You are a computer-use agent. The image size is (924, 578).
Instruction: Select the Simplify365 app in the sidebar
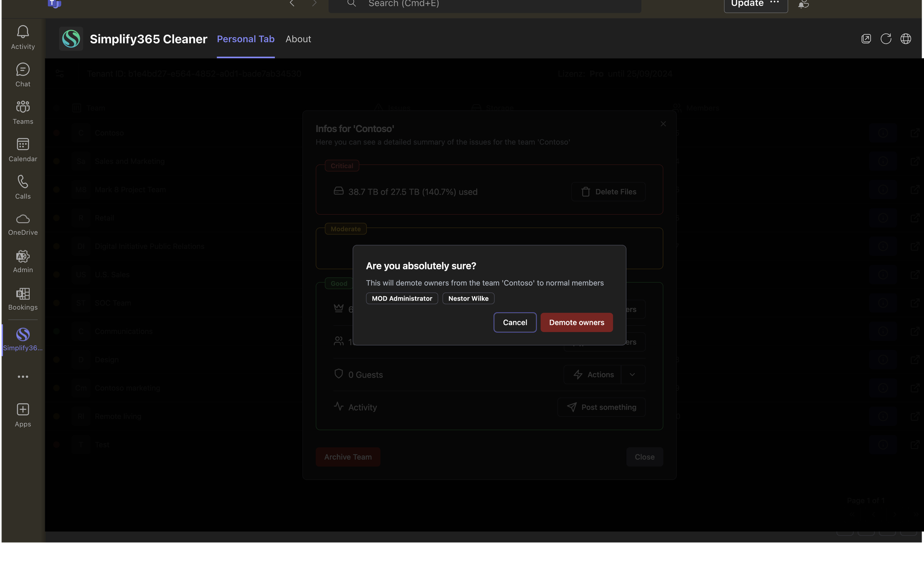pyautogui.click(x=23, y=340)
